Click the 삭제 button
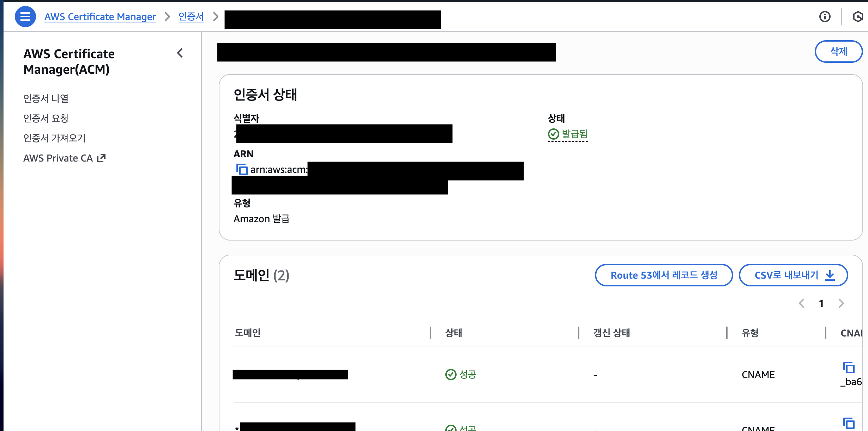This screenshot has width=868, height=431. (x=838, y=51)
